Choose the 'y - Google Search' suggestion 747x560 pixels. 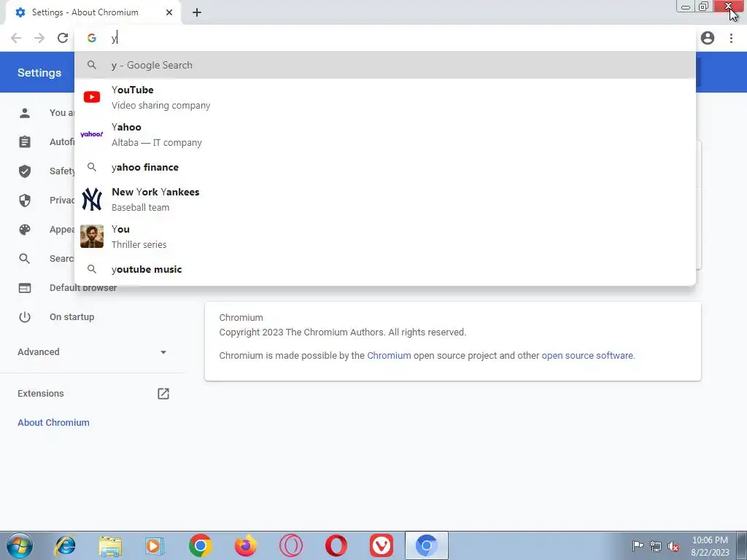pos(385,65)
